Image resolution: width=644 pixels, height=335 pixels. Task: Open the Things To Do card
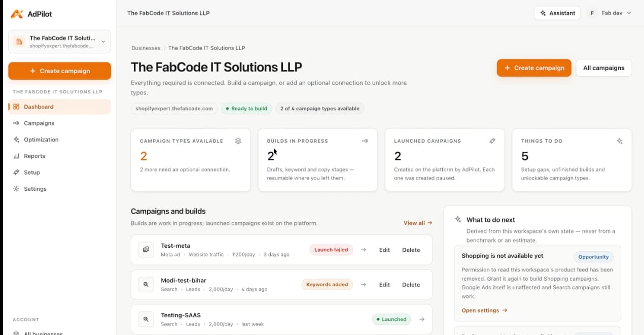tap(572, 160)
